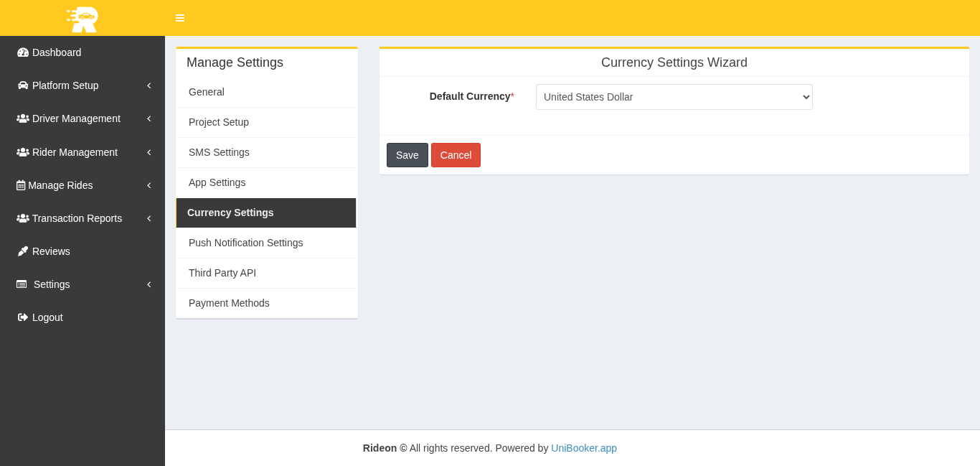The height and width of the screenshot is (466, 980).
Task: Save the currency settings
Action: coord(407,155)
